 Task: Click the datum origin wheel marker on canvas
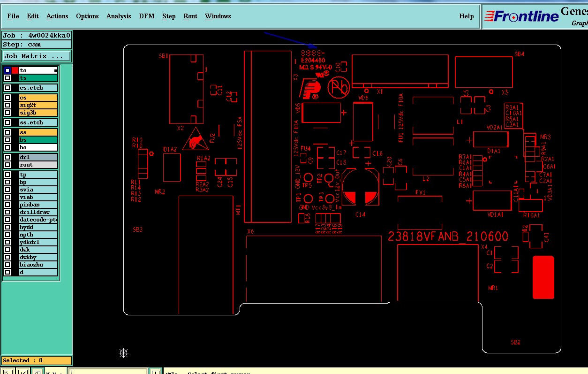pos(123,353)
